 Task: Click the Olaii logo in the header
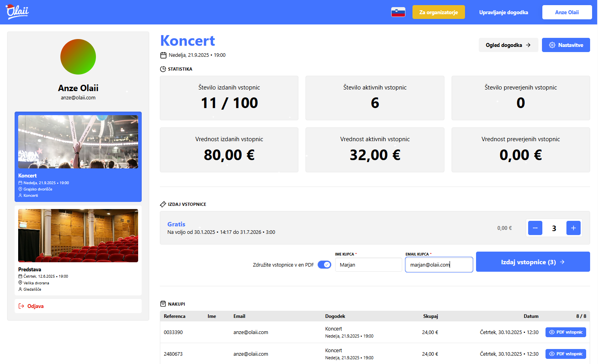click(x=17, y=12)
